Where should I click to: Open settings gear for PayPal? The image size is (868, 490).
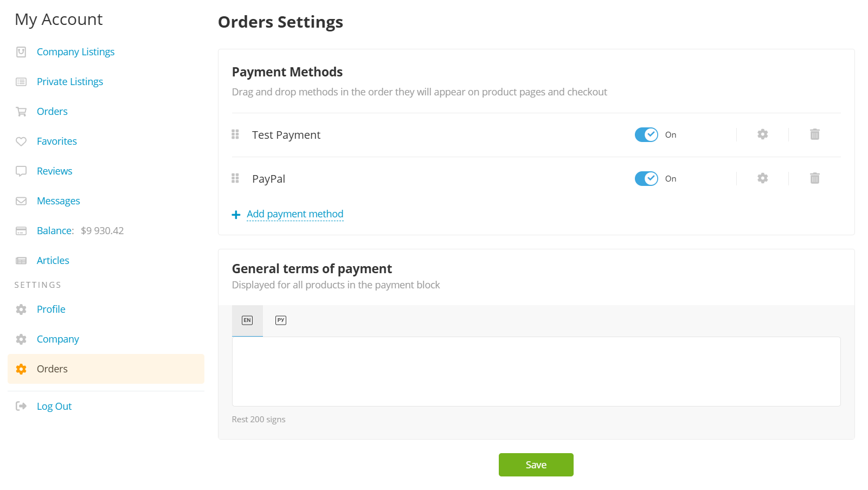coord(762,178)
